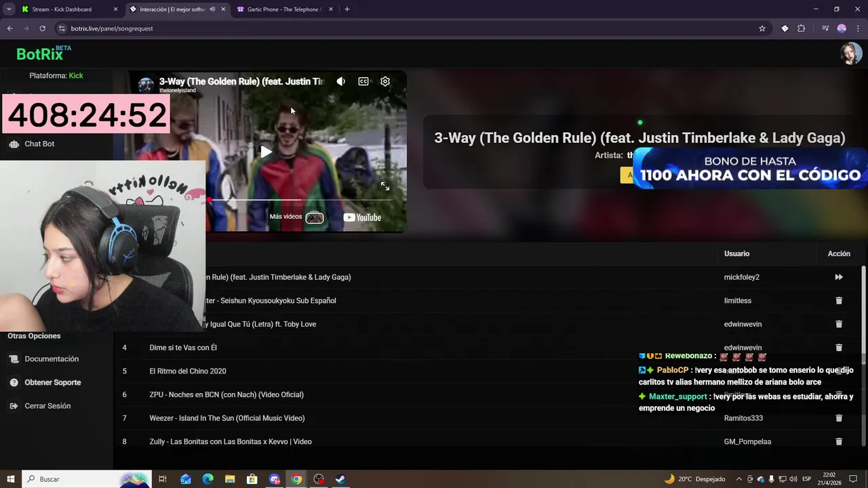The height and width of the screenshot is (488, 868).
Task: Expand the video to fullscreen
Action: point(385,186)
